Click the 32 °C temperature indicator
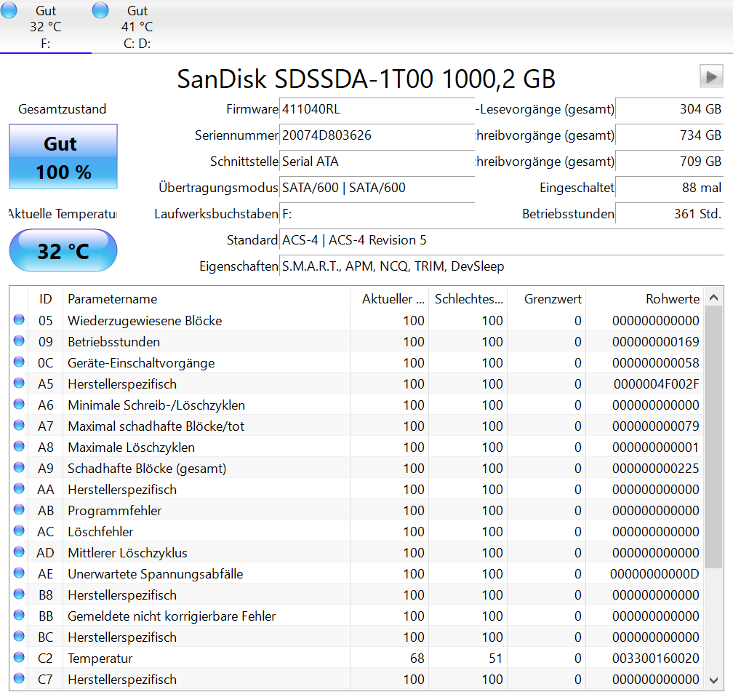Screen dimensions: 733x700 click(63, 250)
